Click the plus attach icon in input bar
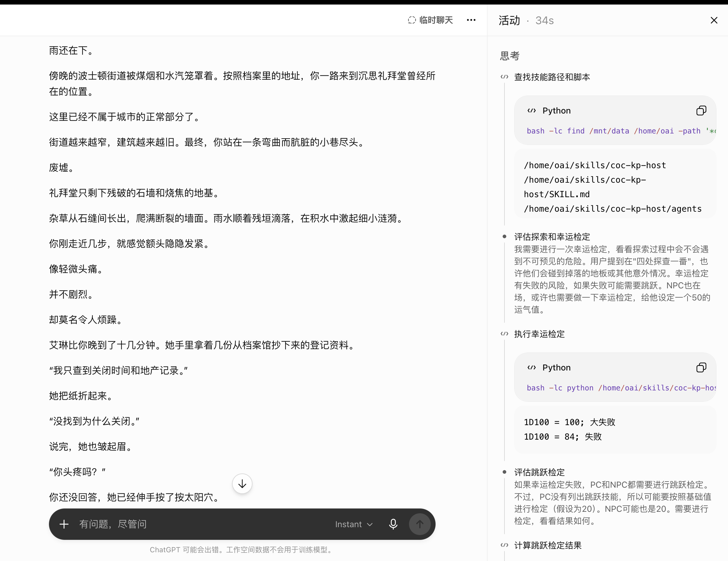 tap(64, 524)
